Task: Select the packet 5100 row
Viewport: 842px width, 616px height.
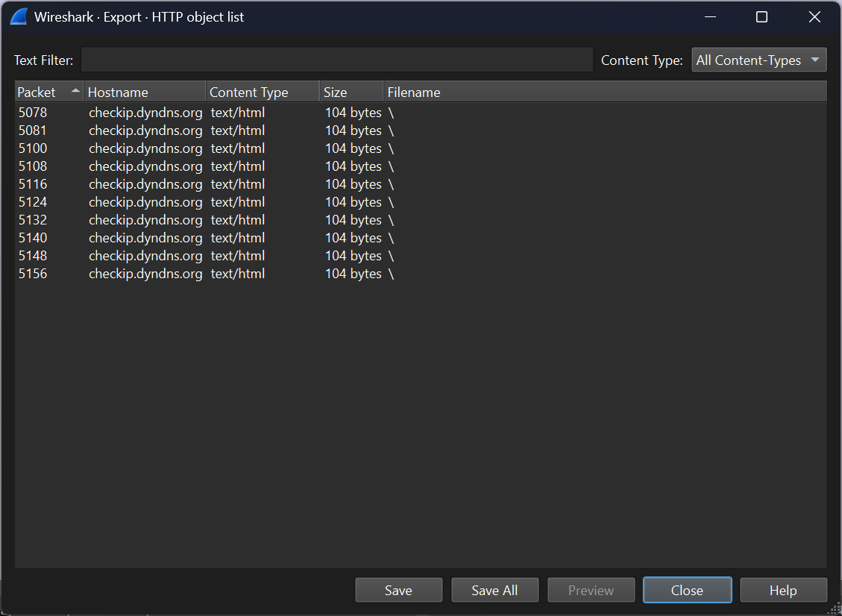Action: tap(421, 148)
